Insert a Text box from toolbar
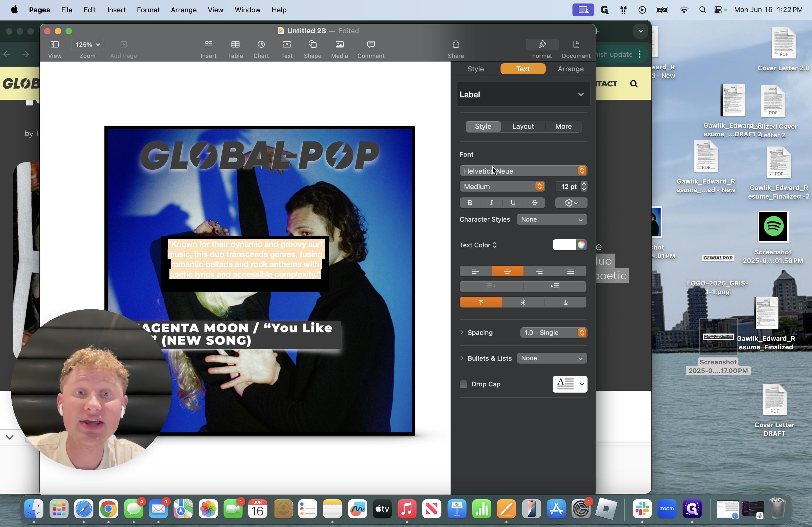 point(287,44)
